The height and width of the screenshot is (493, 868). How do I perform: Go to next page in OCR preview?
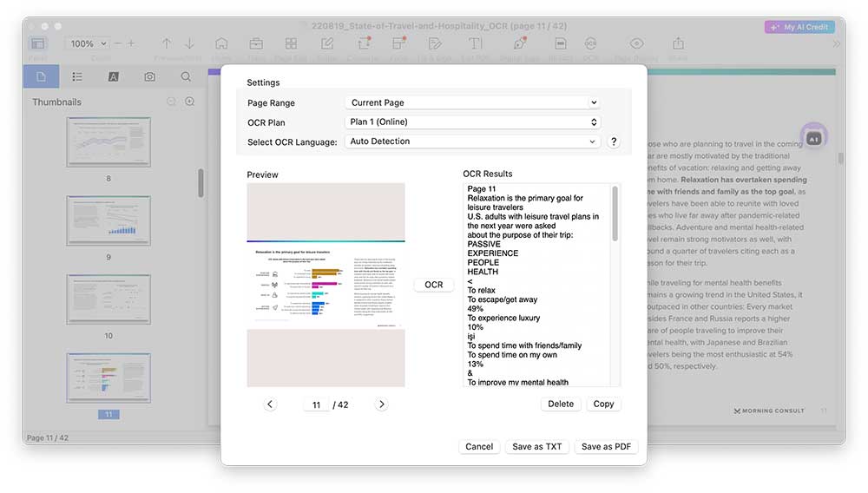[381, 404]
